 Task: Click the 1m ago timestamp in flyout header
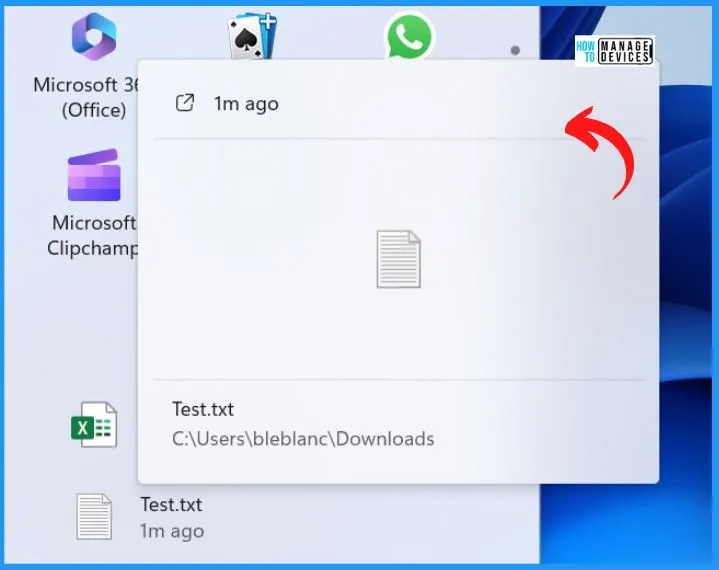point(246,104)
